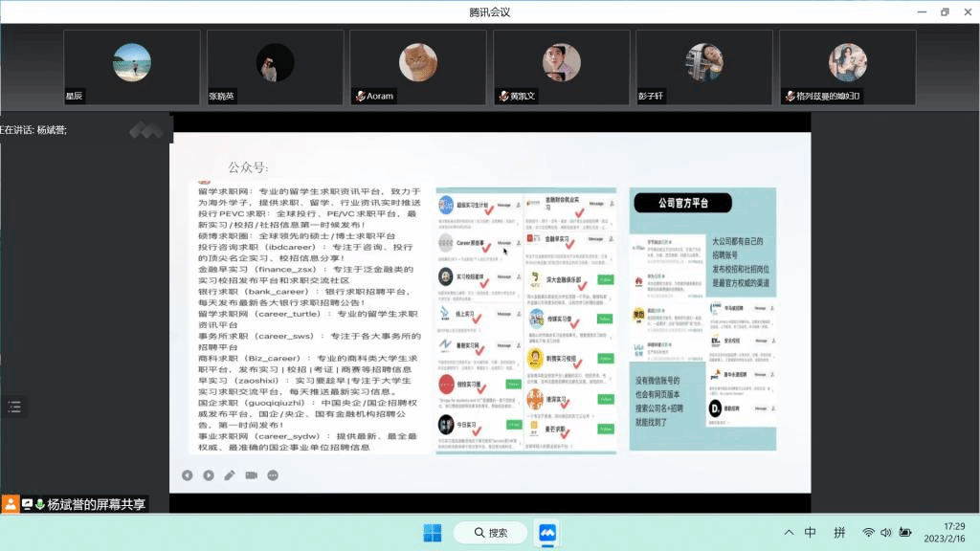Toggle the 中 input language indicator
The height and width of the screenshot is (551, 980).
pyautogui.click(x=811, y=533)
